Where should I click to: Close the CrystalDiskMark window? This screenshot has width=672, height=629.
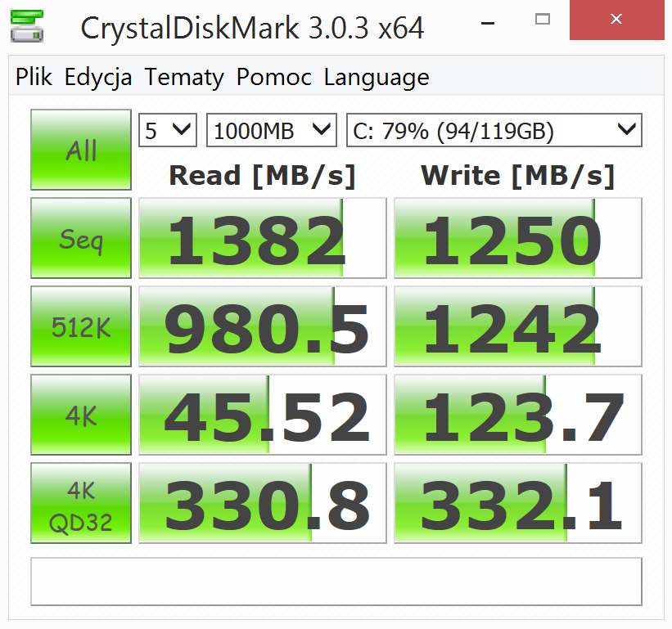pyautogui.click(x=616, y=20)
